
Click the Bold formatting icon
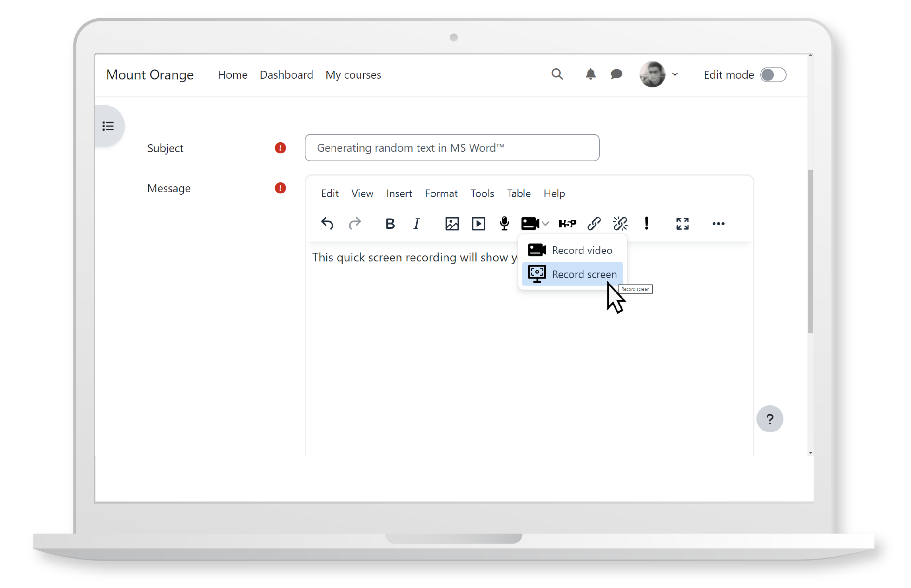click(x=390, y=223)
